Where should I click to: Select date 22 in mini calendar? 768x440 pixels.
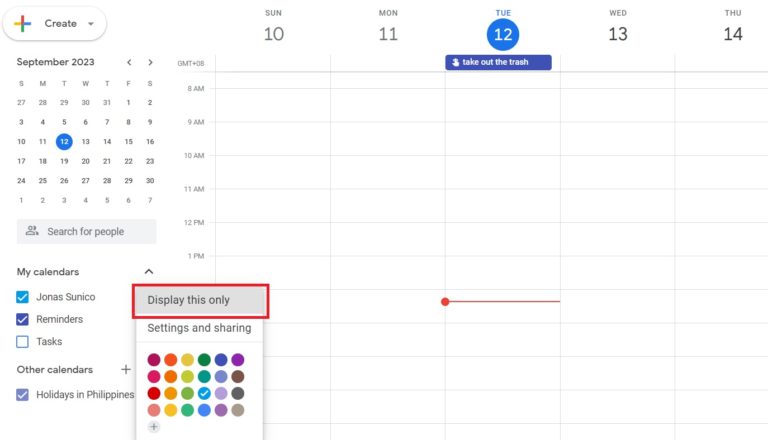[128, 161]
